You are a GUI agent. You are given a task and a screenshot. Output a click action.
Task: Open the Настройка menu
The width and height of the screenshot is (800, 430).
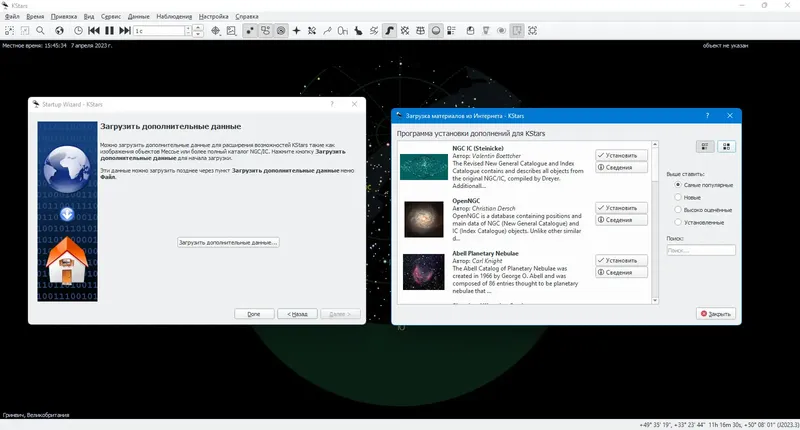[214, 16]
